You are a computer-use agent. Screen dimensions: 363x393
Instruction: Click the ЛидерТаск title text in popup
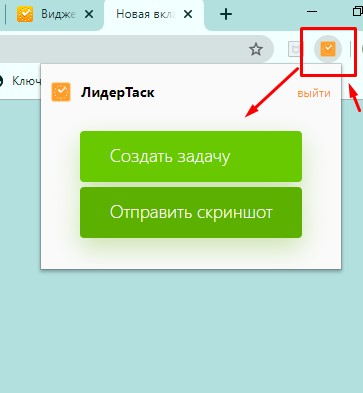(118, 93)
